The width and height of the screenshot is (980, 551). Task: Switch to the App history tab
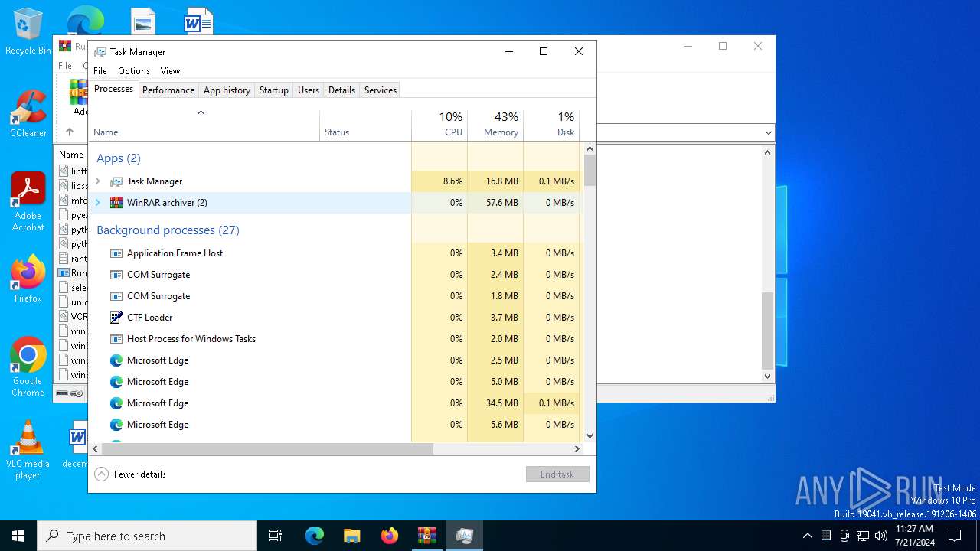tap(227, 90)
